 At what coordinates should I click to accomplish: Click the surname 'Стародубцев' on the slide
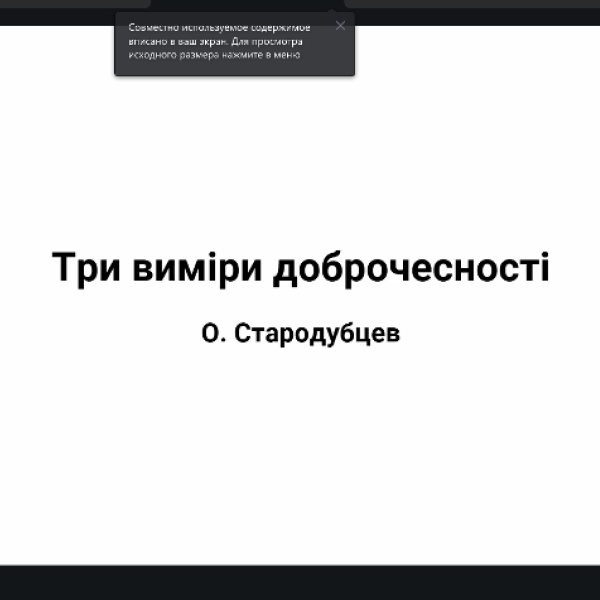316,334
